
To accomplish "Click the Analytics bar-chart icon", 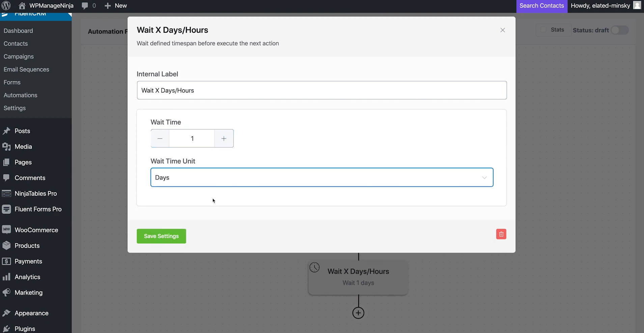I will point(7,277).
